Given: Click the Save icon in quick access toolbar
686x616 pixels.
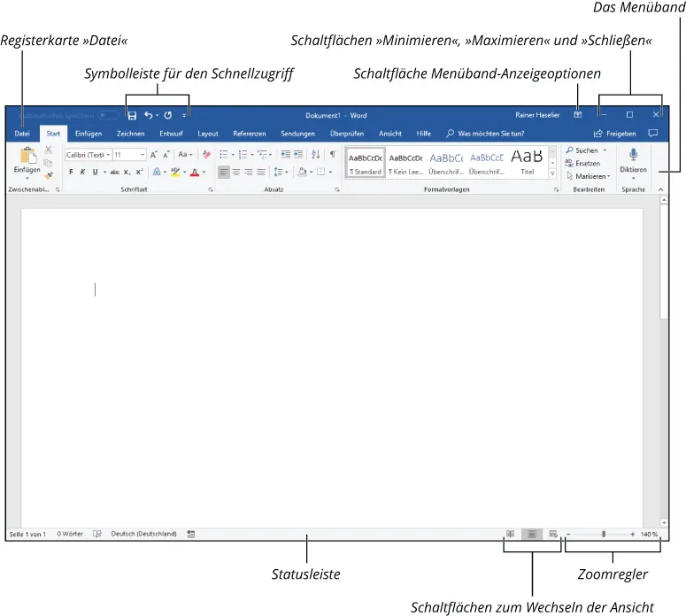Looking at the screenshot, I should tap(132, 115).
